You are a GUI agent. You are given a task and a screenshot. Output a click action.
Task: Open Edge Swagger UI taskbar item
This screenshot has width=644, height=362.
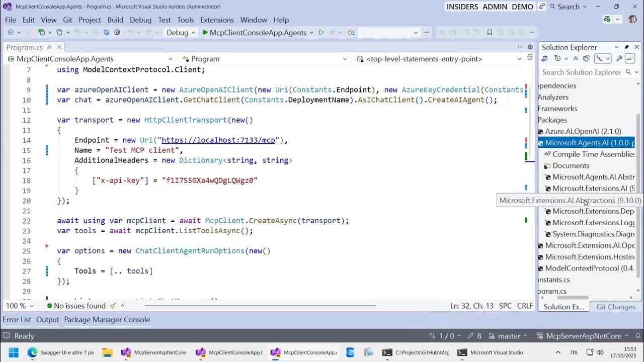point(60,352)
